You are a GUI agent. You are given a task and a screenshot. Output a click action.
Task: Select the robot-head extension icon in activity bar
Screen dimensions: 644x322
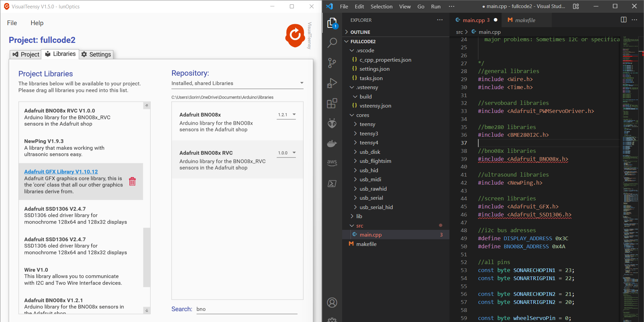[x=332, y=123]
